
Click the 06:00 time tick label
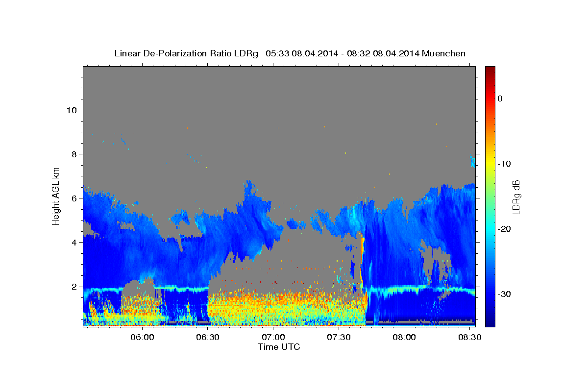click(x=143, y=337)
